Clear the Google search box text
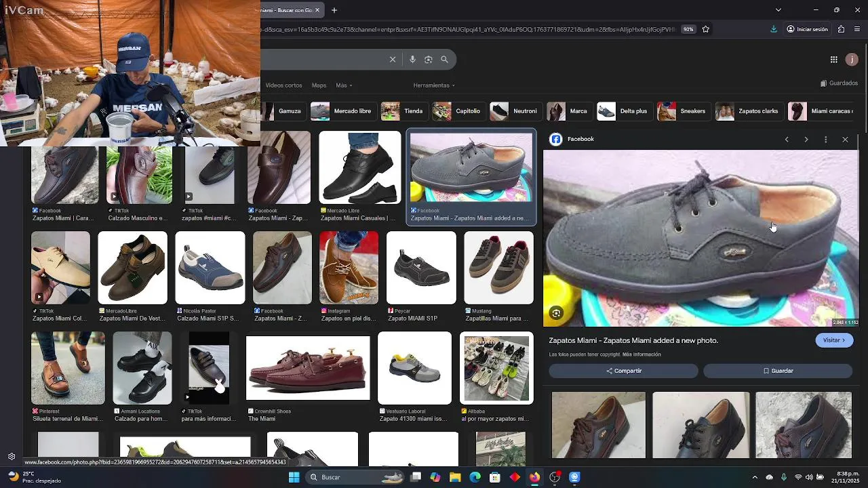868x488 pixels. [x=392, y=60]
